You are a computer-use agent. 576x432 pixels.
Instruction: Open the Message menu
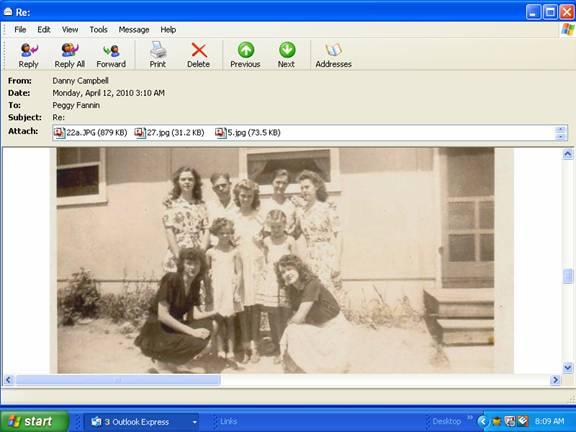tap(134, 30)
